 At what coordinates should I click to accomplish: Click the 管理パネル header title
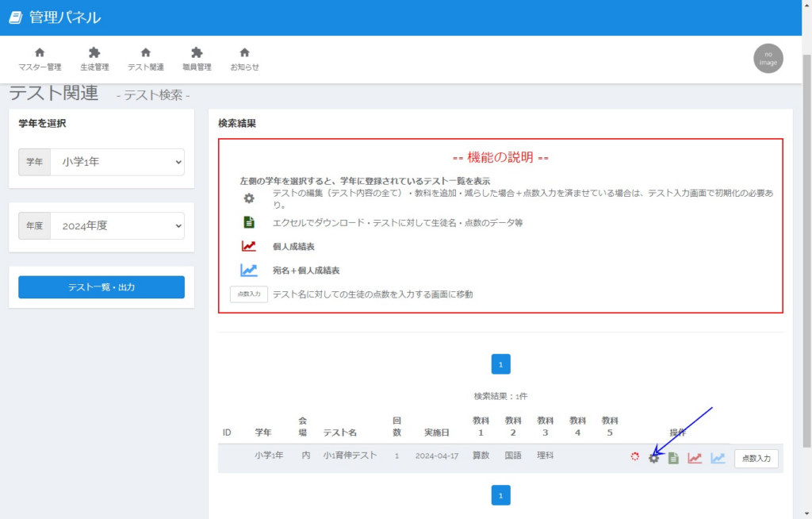pos(65,17)
